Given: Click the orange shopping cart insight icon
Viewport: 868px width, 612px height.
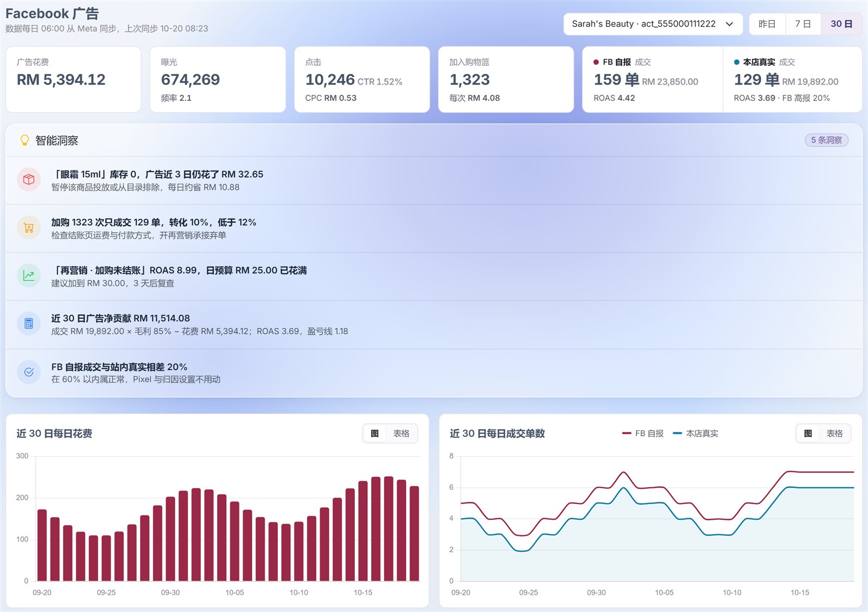Looking at the screenshot, I should tap(29, 228).
